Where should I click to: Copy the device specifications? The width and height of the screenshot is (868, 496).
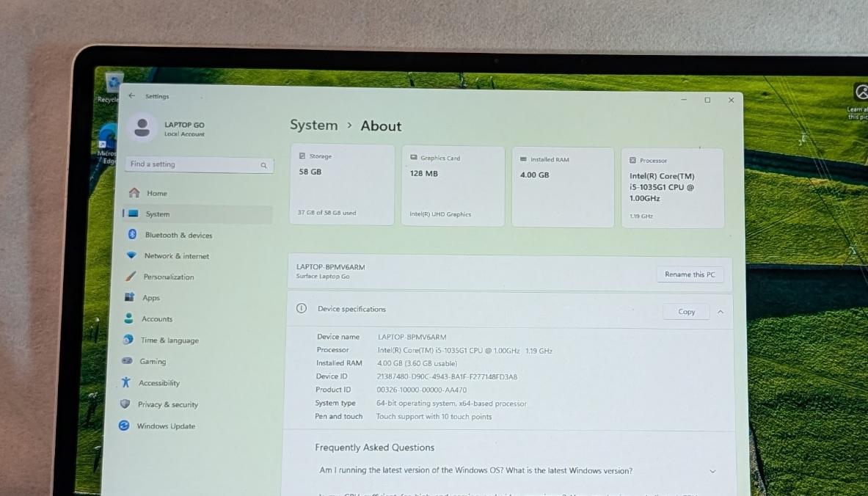(x=686, y=312)
